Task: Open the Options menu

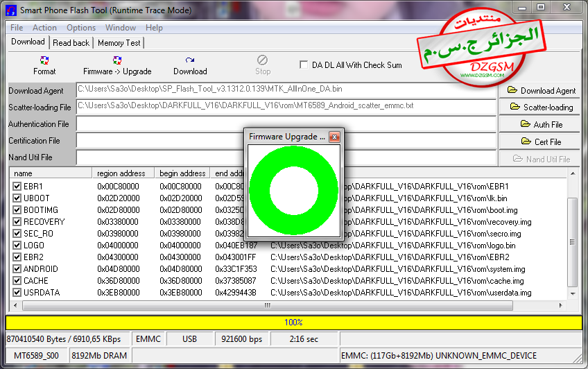Action: point(81,28)
